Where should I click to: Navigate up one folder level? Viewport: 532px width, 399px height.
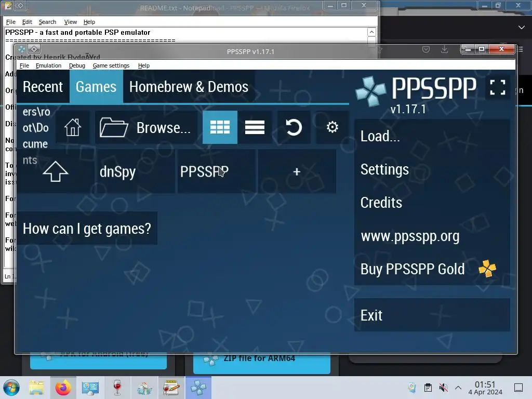click(55, 171)
